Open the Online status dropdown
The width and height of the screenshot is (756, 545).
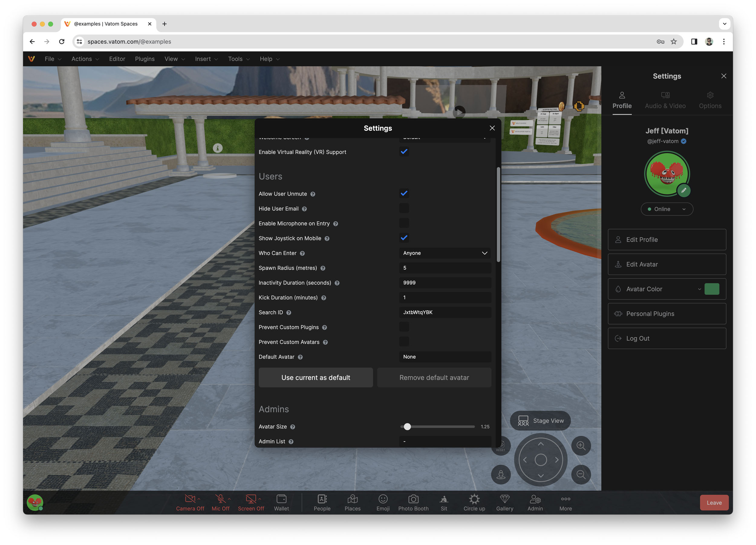667,209
